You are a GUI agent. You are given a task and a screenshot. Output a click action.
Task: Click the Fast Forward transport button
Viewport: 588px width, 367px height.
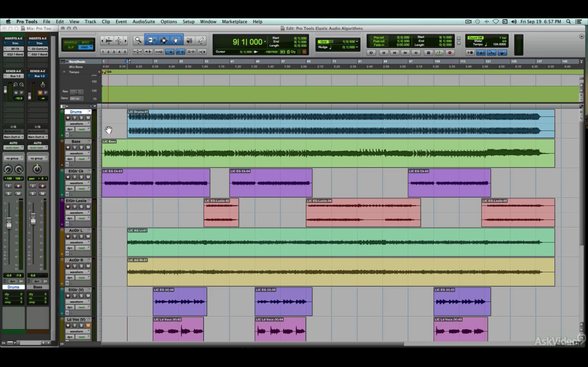tap(405, 53)
